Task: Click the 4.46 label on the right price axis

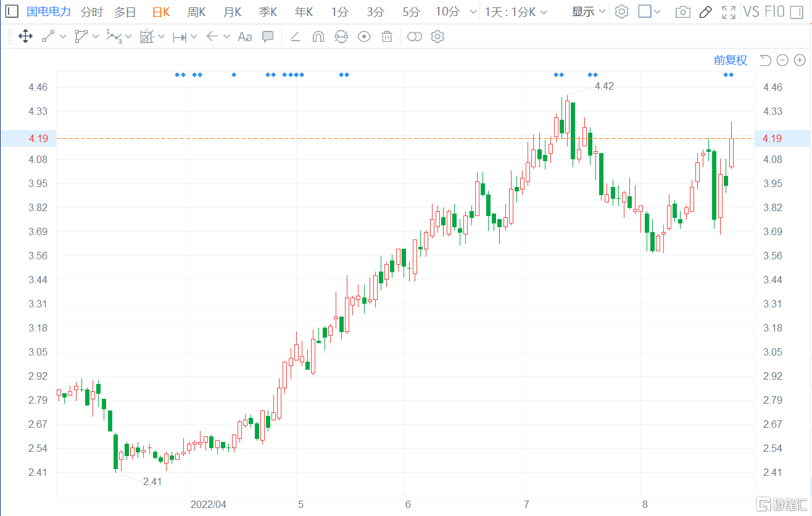Action: [773, 87]
